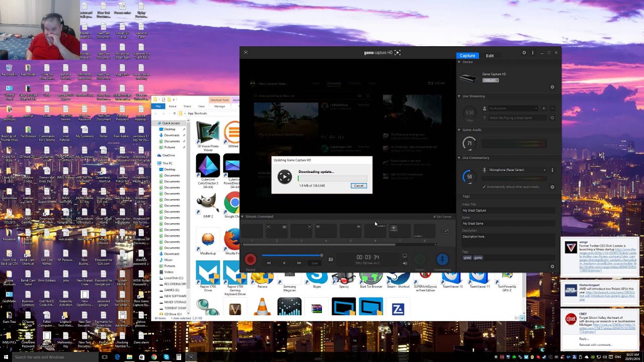
Task: Switch to the Capture tab
Action: click(x=467, y=55)
